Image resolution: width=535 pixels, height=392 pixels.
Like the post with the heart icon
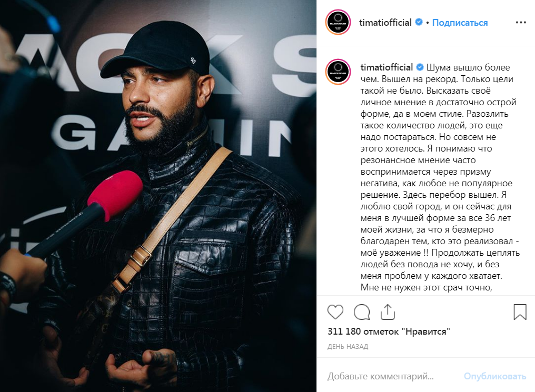click(335, 311)
